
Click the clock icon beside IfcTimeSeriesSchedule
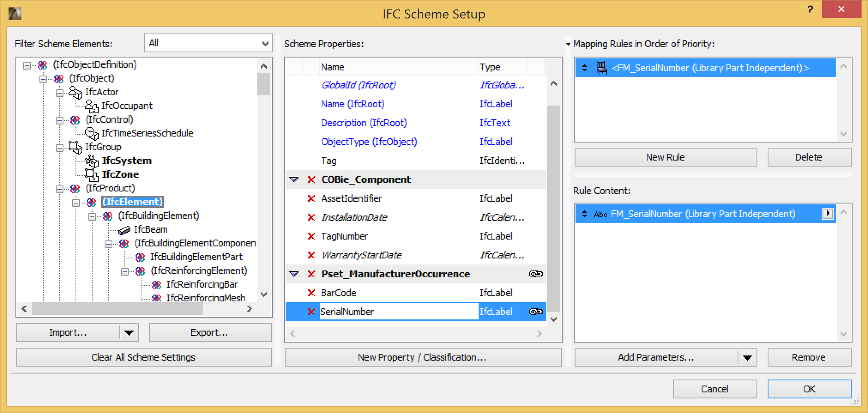(x=91, y=133)
